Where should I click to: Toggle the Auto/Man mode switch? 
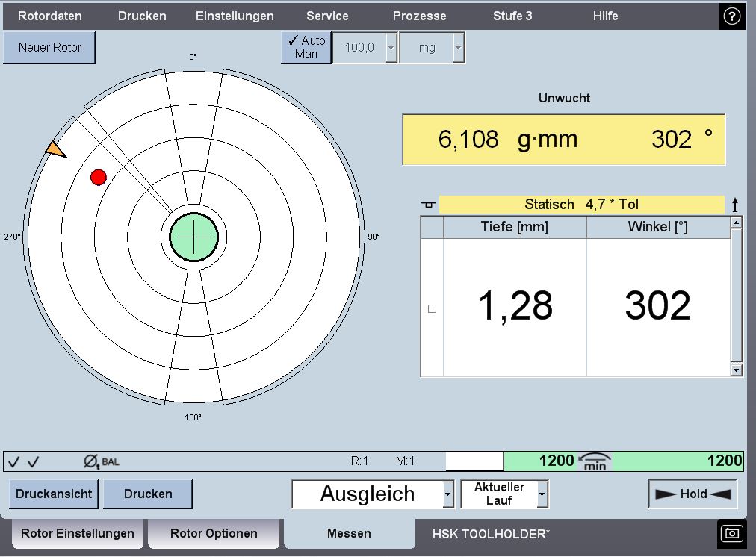(x=306, y=47)
